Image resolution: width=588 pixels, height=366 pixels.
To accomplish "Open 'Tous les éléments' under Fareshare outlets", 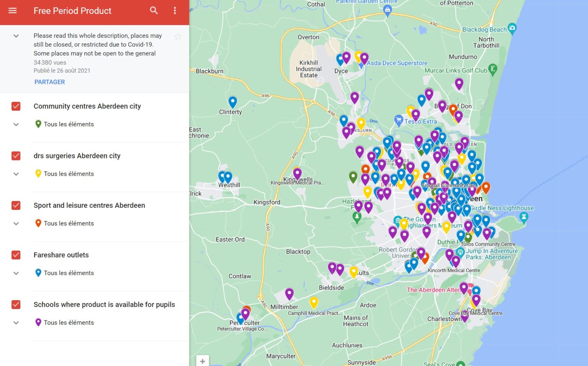I will [69, 273].
